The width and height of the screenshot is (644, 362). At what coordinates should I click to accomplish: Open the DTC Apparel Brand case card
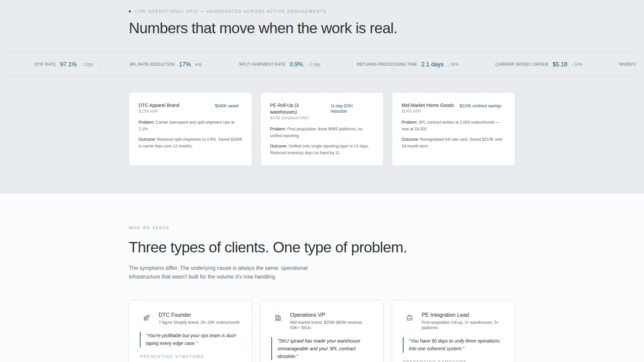(x=191, y=129)
